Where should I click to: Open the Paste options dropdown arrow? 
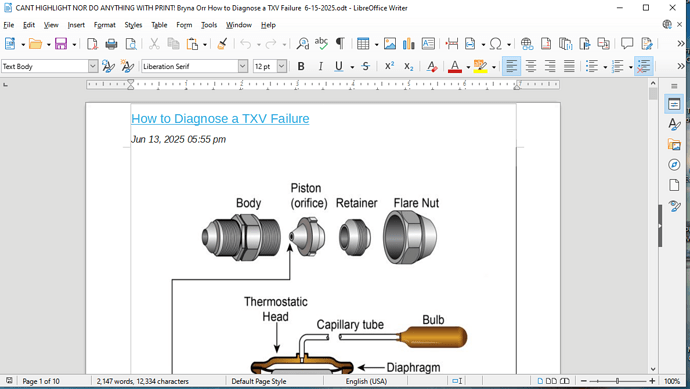pyautogui.click(x=205, y=44)
